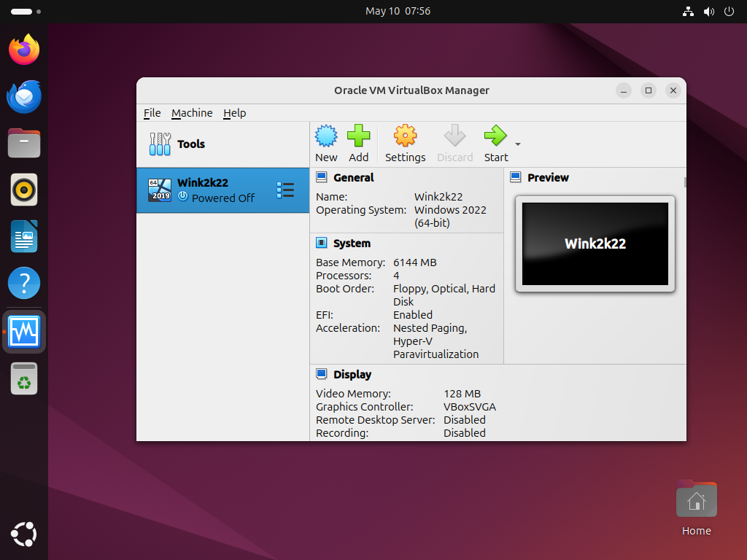Viewport: 747px width, 560px height.
Task: Click the Display section monitor icon
Action: click(322, 374)
